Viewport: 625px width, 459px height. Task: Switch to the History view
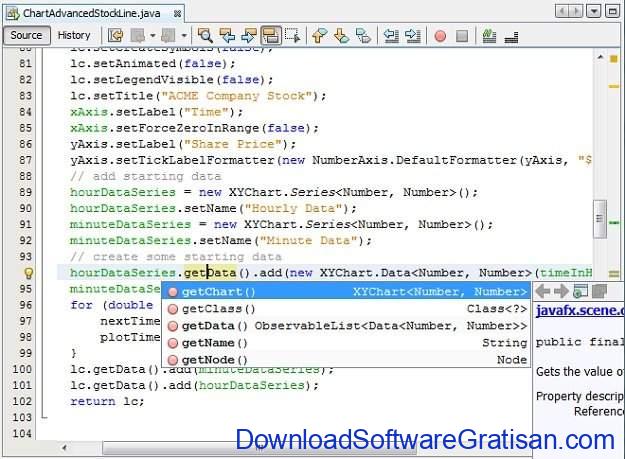[74, 35]
